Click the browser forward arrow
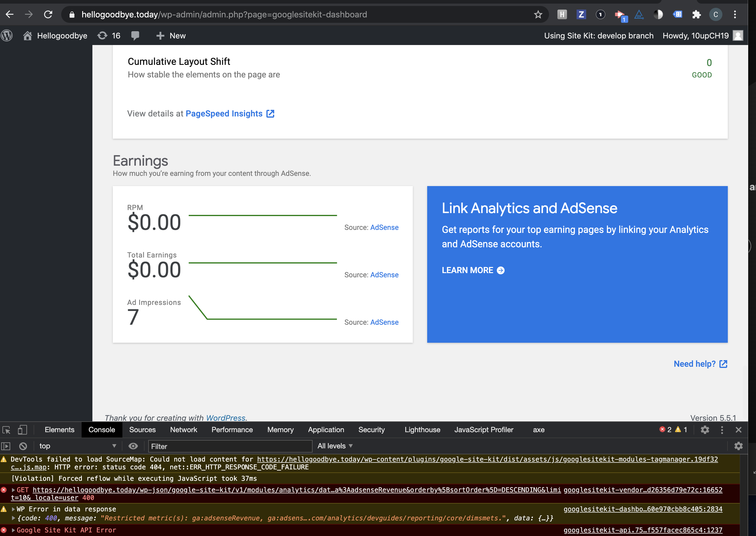 (x=29, y=14)
